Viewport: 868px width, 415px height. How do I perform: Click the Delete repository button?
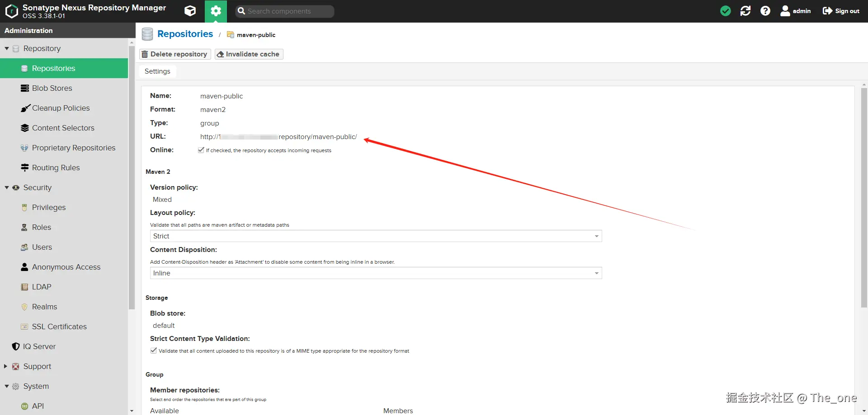pyautogui.click(x=175, y=54)
